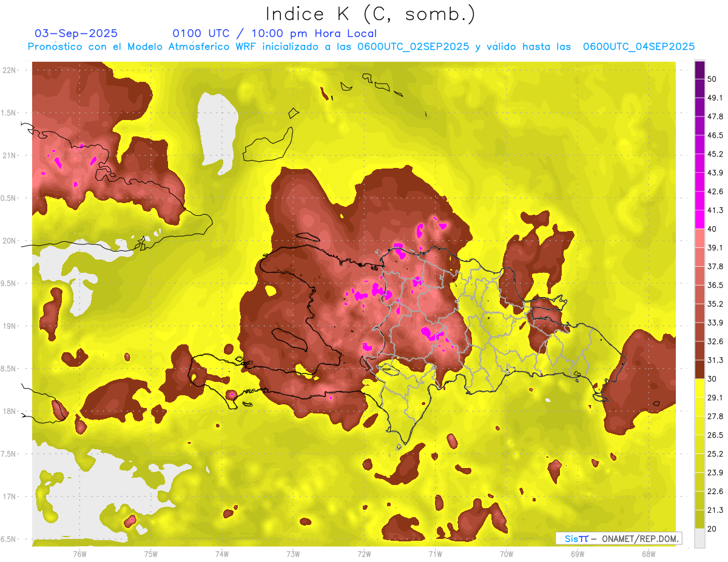Viewport: 728px width, 562px height.
Task: Click the 20N latitude label
Action: (x=10, y=241)
